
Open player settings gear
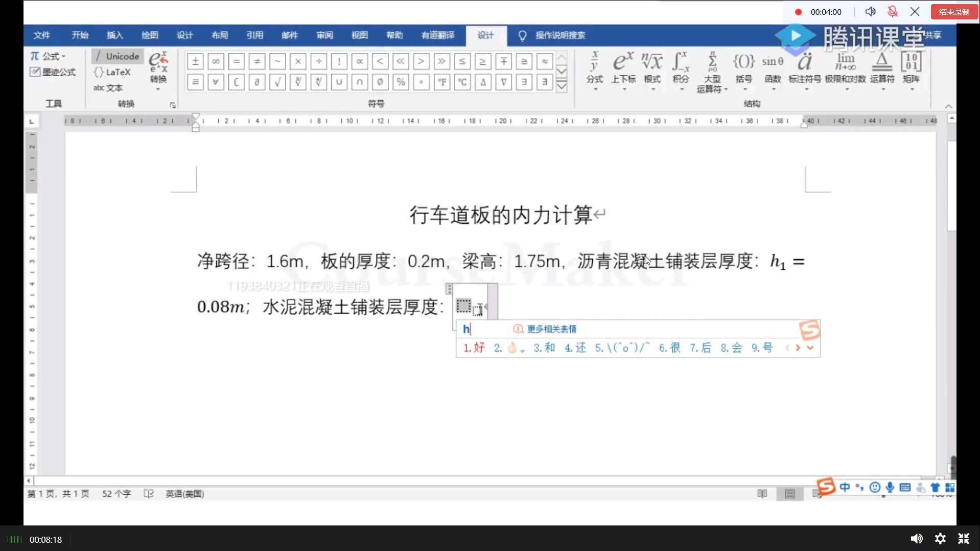coord(940,538)
